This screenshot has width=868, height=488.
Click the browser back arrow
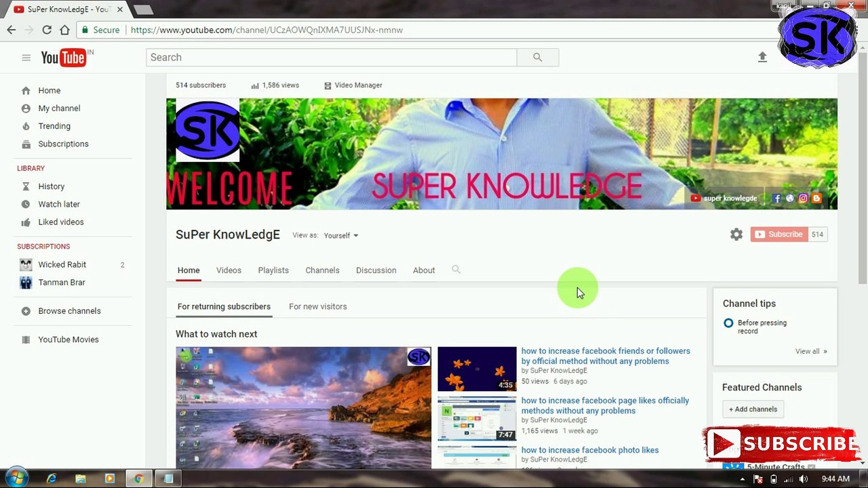tap(11, 30)
